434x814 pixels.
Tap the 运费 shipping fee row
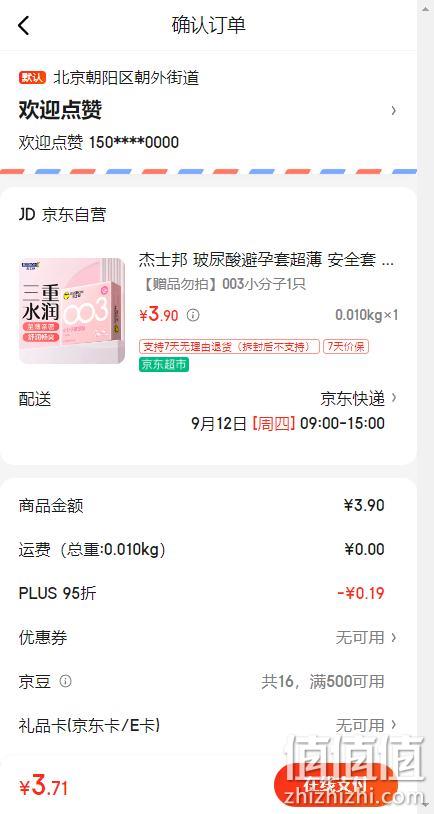[x=208, y=549]
